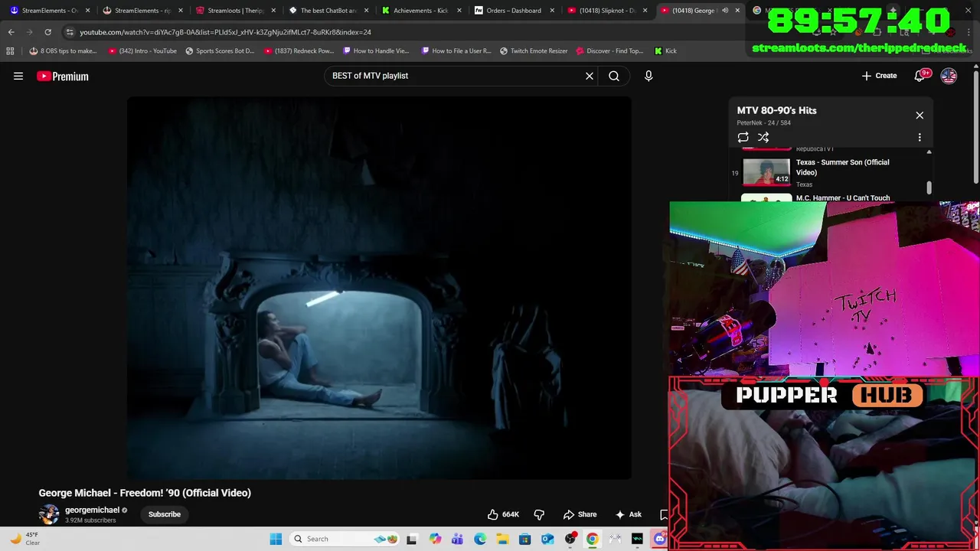Open the 8 OBS tips bookmark
The height and width of the screenshot is (551, 980).
[63, 51]
